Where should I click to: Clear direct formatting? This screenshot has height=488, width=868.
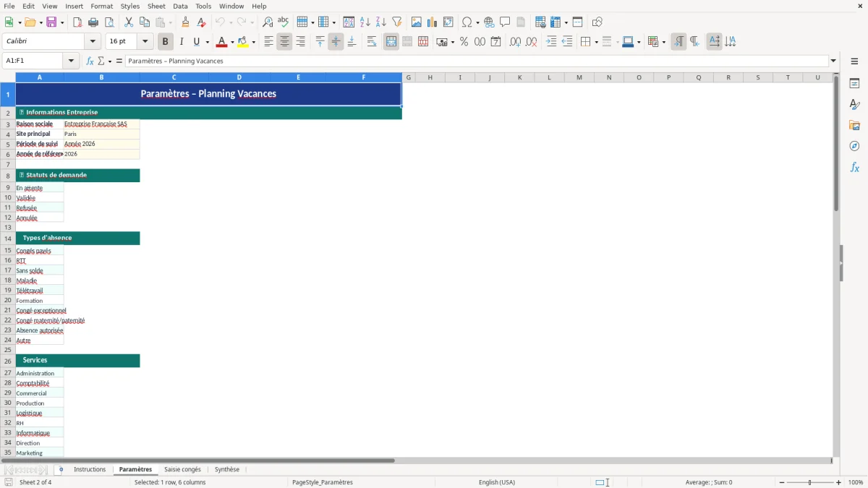point(202,22)
